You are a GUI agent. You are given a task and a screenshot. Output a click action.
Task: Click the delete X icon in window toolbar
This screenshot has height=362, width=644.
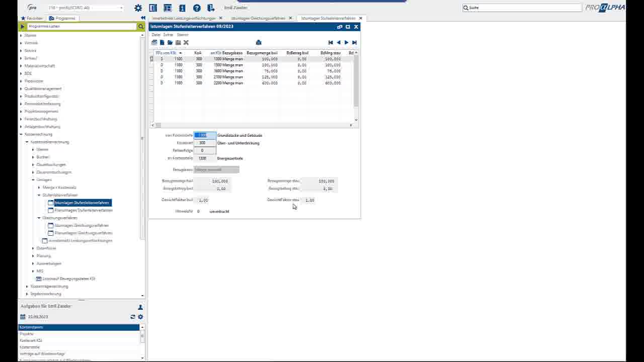[x=186, y=42]
